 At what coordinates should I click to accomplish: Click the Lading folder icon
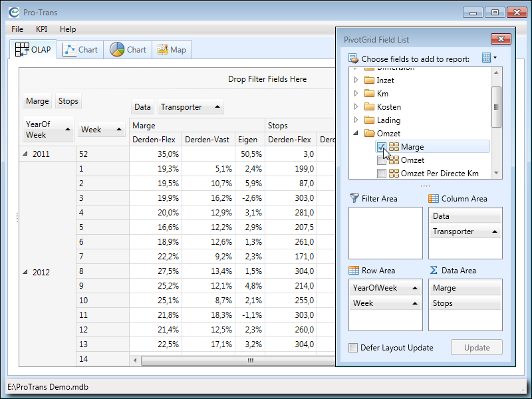pyautogui.click(x=369, y=120)
